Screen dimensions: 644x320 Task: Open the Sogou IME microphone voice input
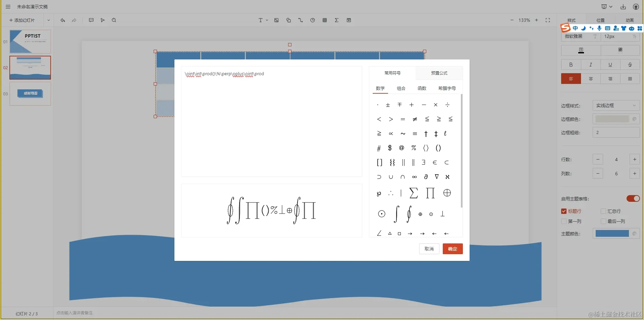(599, 28)
